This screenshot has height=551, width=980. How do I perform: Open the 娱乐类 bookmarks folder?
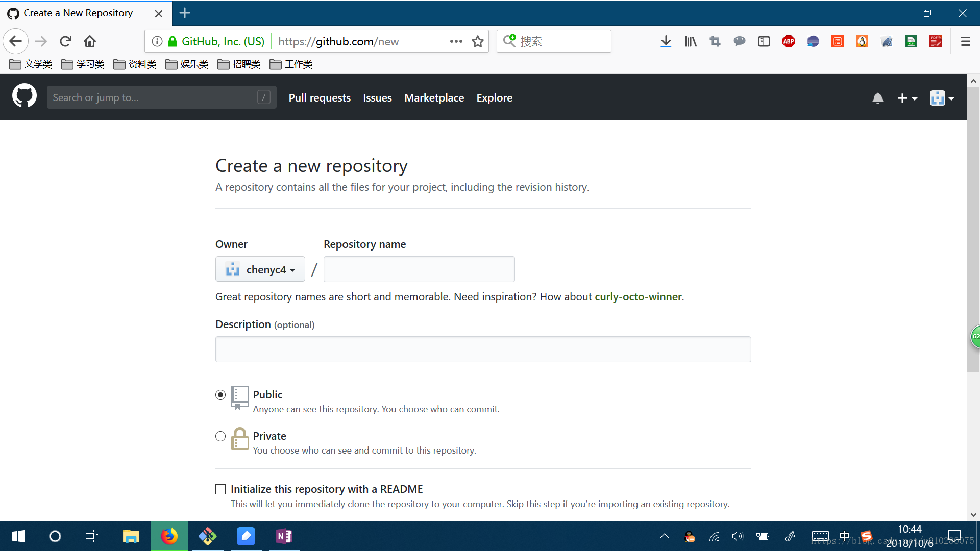tap(187, 64)
